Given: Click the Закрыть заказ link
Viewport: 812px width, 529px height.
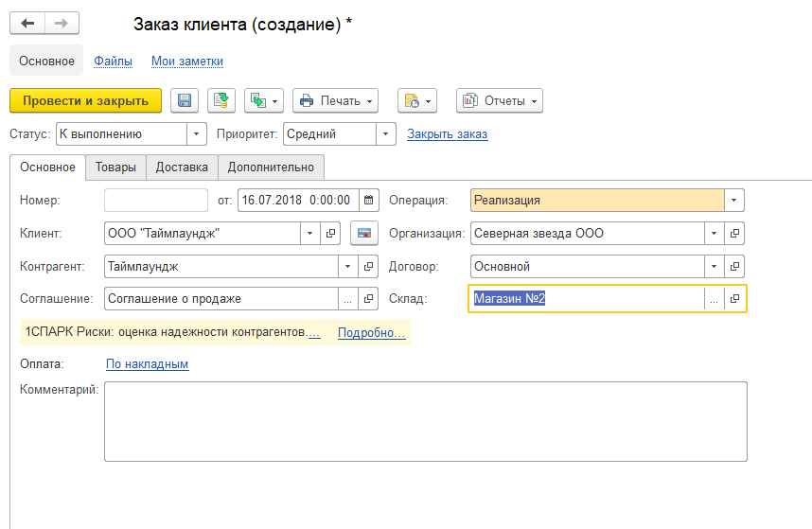Looking at the screenshot, I should 447,134.
